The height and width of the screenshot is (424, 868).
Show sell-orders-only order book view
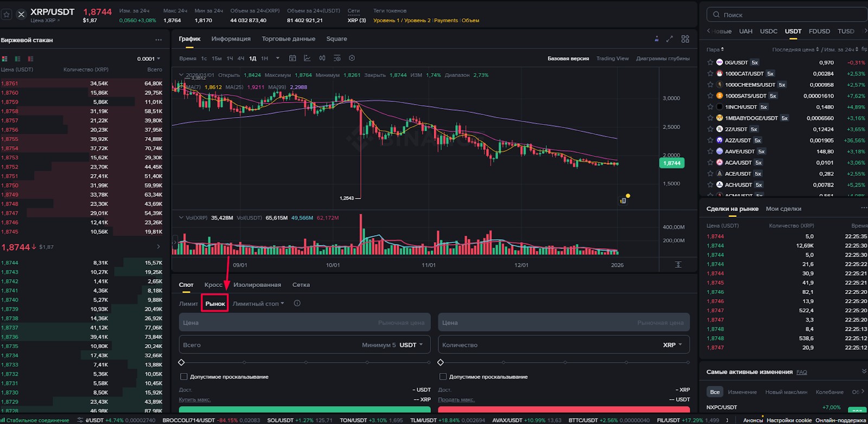pos(30,59)
